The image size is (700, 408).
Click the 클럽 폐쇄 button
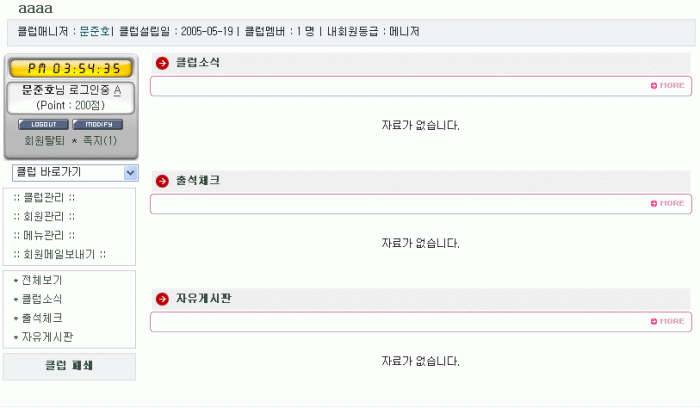(x=69, y=366)
